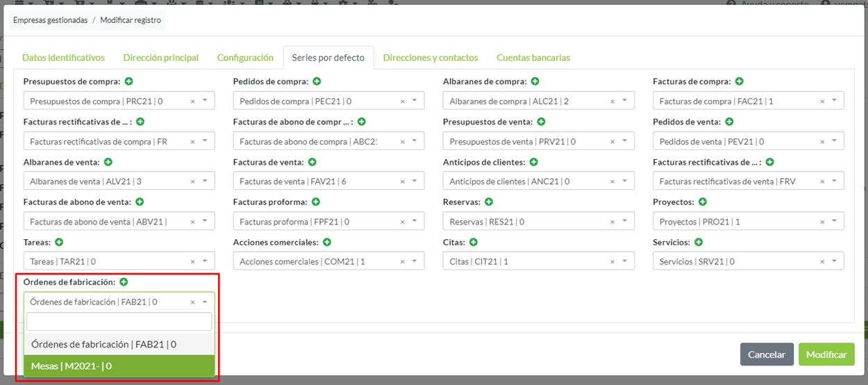Add new series for Facturas de compra
Viewport: 868px width, 385px height.
(x=739, y=82)
